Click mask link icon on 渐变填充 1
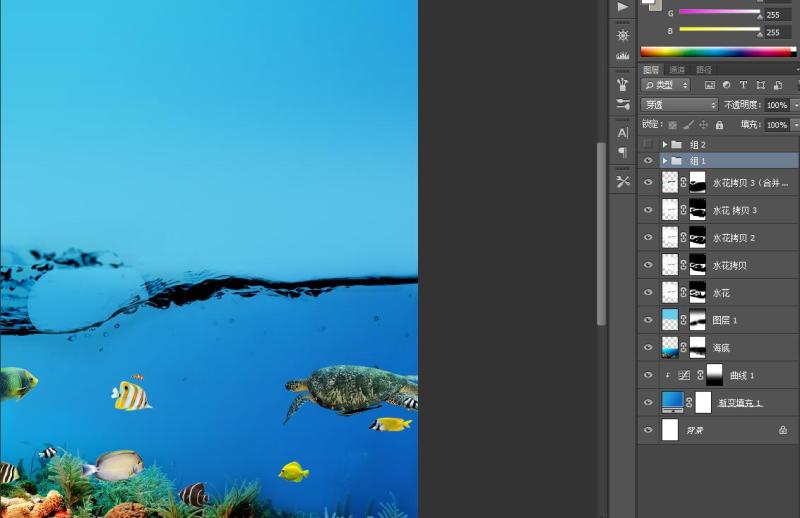 [689, 403]
